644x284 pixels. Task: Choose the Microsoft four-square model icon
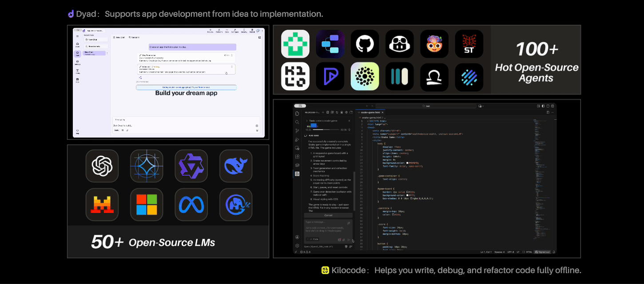coord(147,205)
